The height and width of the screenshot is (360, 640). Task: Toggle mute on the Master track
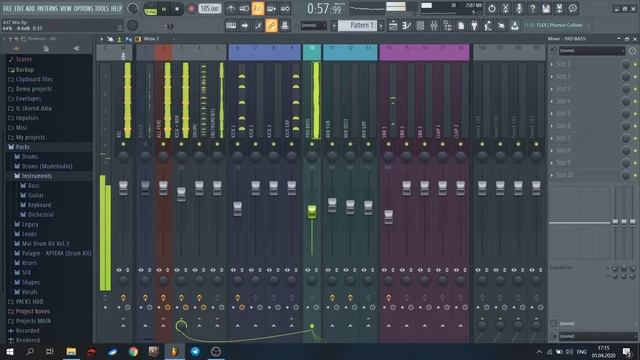[123, 144]
